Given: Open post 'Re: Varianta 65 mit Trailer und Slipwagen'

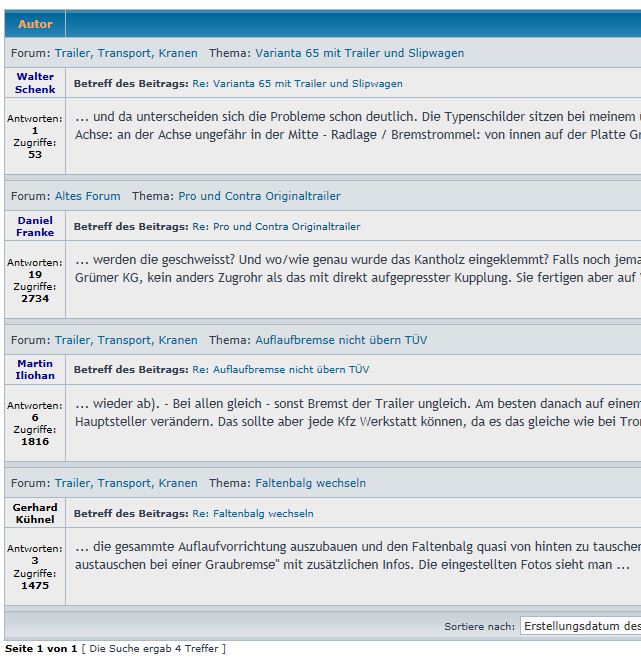Looking at the screenshot, I should click(x=297, y=84).
